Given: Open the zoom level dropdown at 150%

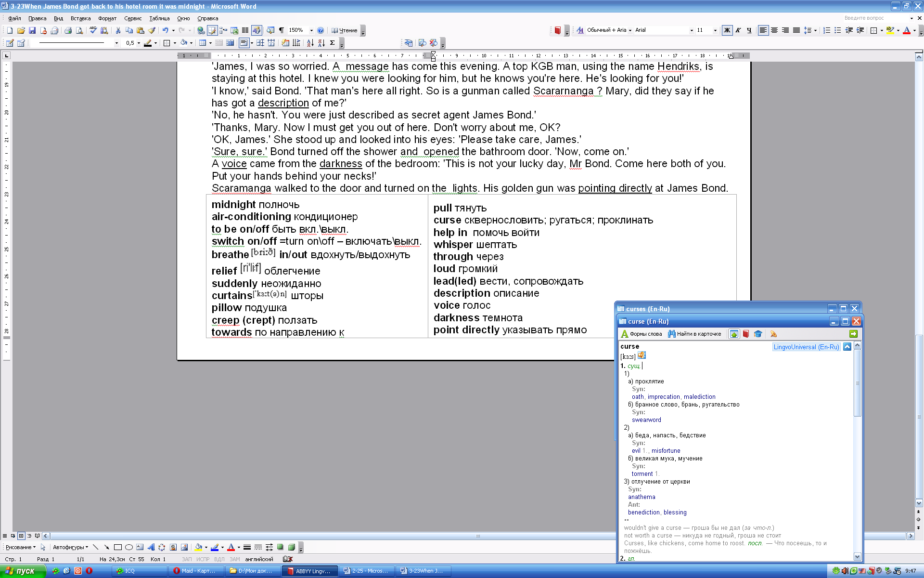Looking at the screenshot, I should tap(311, 30).
